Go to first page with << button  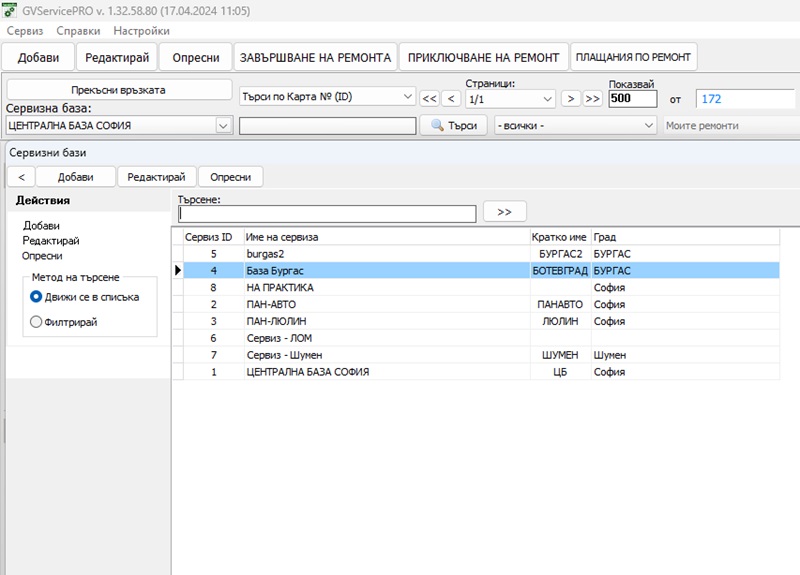tap(429, 98)
